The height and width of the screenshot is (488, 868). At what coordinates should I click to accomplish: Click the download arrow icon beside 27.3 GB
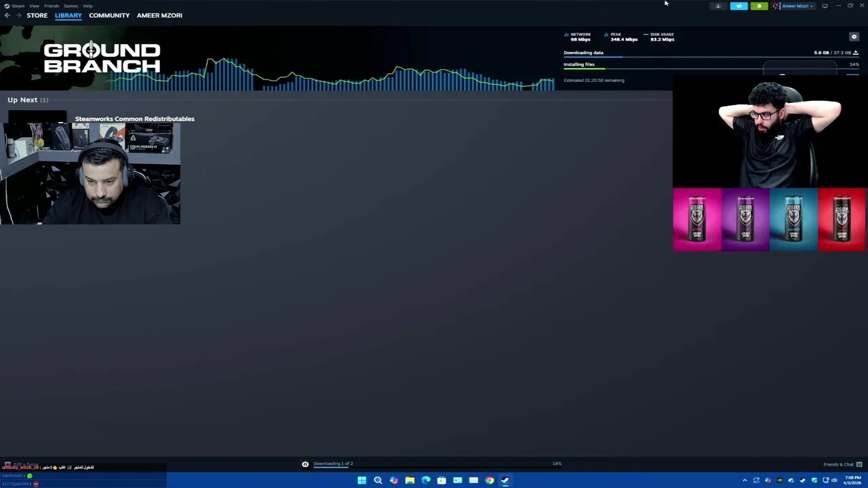(x=856, y=52)
